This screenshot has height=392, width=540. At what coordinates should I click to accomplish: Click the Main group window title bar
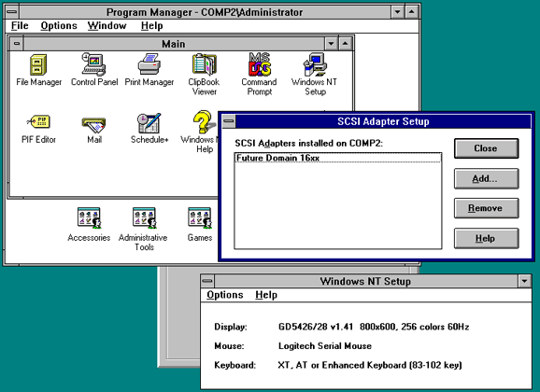pos(174,44)
